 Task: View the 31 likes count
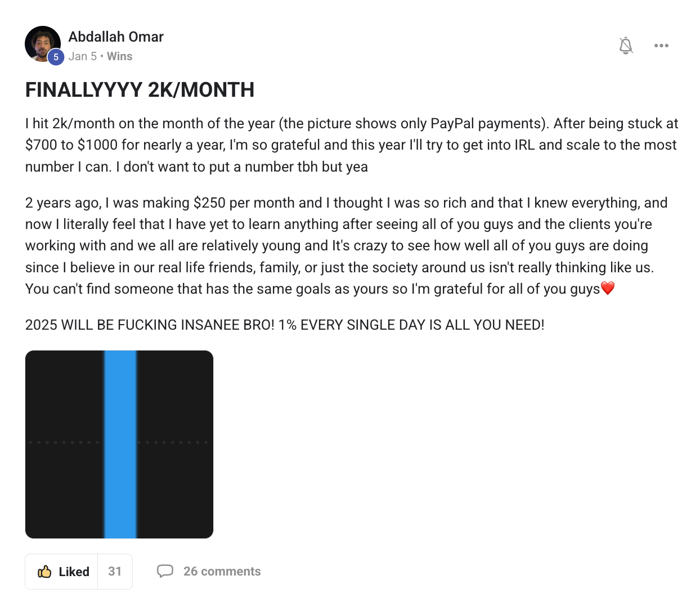115,572
